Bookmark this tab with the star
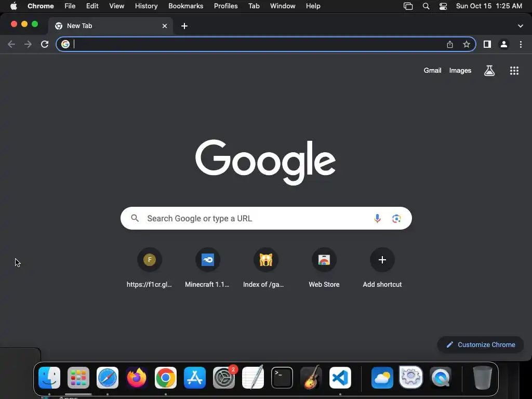This screenshot has height=399, width=532. [x=467, y=44]
